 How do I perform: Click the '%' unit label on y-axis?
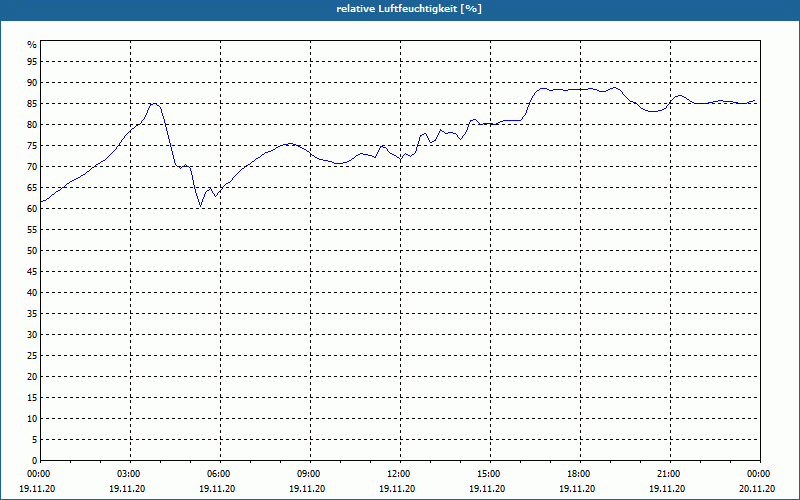pyautogui.click(x=32, y=45)
